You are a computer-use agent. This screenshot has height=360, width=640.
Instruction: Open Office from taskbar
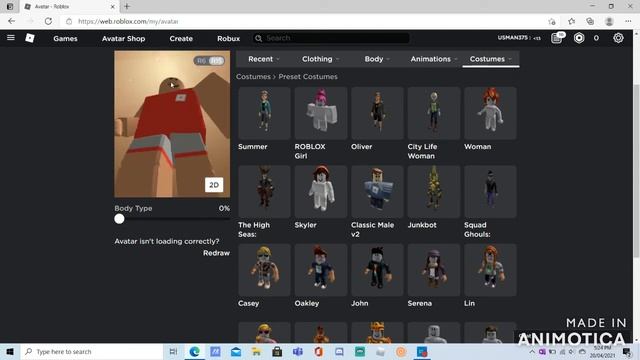coord(319,351)
